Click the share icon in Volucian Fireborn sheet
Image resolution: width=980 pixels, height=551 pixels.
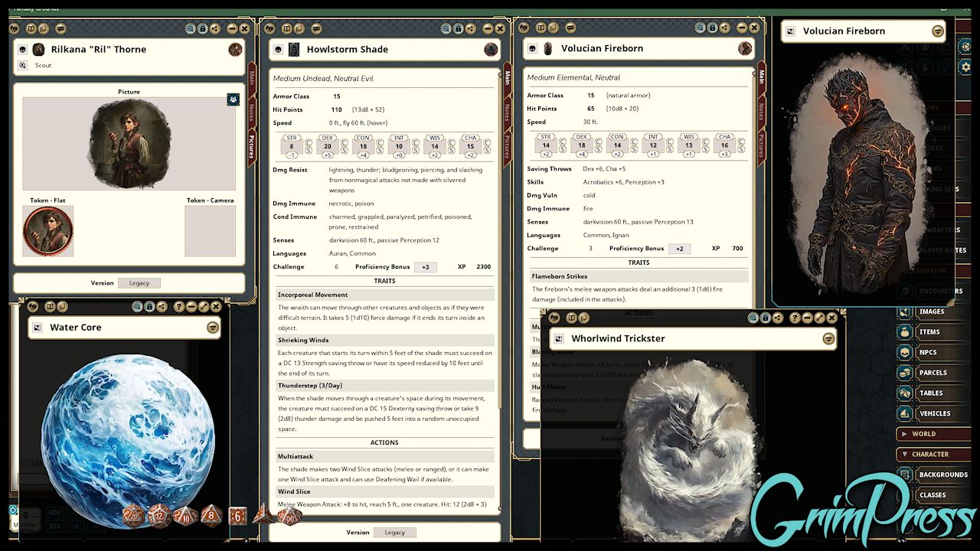coord(724,28)
